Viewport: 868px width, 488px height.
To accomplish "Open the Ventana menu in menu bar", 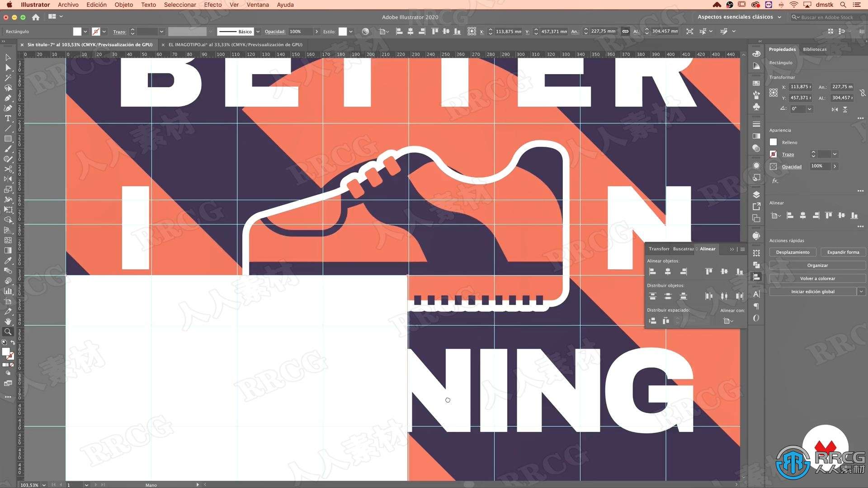I will pos(258,6).
